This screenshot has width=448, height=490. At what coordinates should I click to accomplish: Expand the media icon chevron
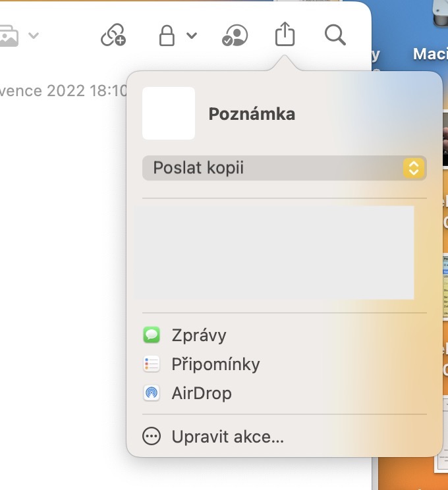pyautogui.click(x=34, y=36)
